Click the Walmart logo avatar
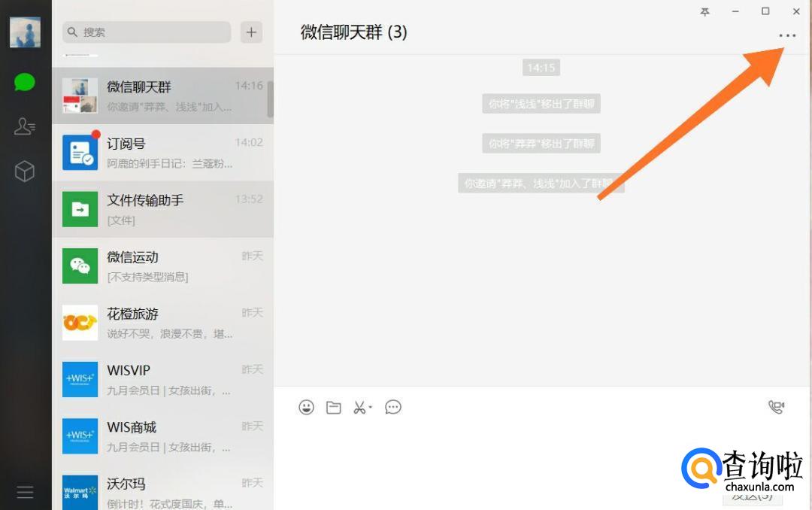This screenshot has height=510, width=812. tap(80, 493)
